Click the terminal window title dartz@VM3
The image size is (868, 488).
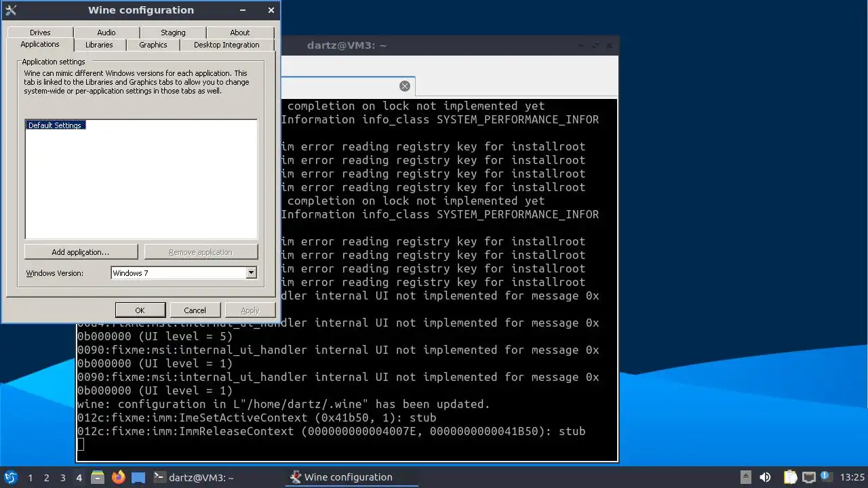(347, 45)
